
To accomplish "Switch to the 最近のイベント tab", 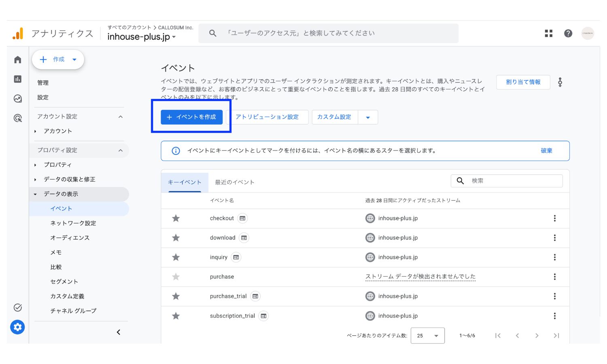I will coord(235,182).
